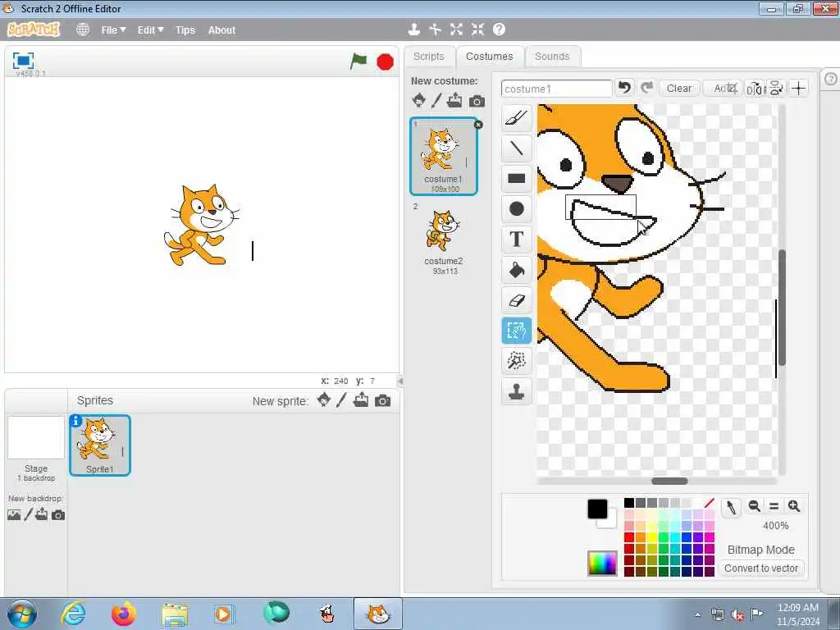Open the Tips menu item

[185, 30]
